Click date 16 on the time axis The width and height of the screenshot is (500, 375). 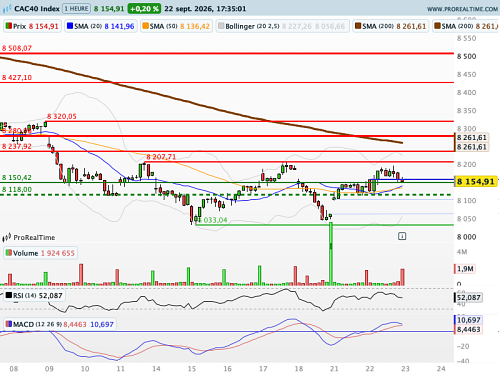[x=227, y=369]
